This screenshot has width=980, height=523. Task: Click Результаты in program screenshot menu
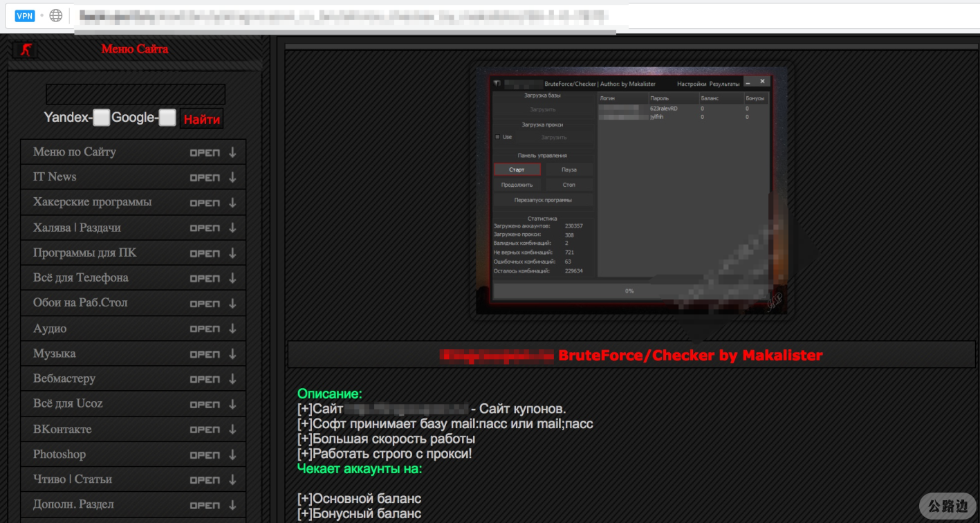coord(724,84)
